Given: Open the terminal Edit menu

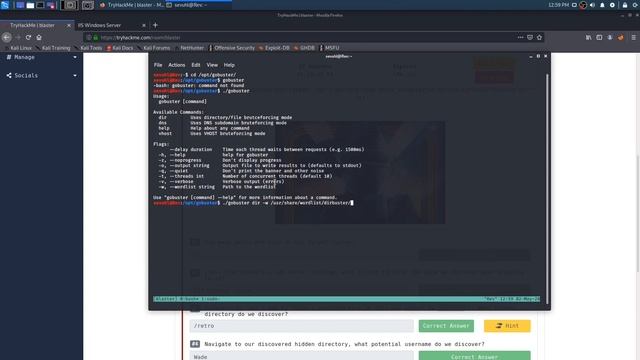Looking at the screenshot, I should (196, 65).
